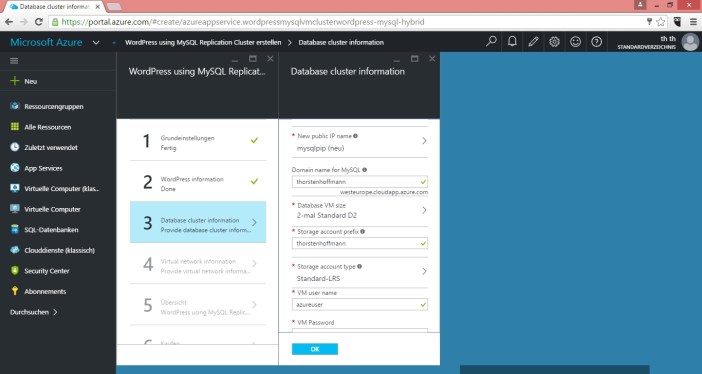Image resolution: width=702 pixels, height=374 pixels.
Task: Click westeurope.cloudapp.azure.com text
Action: (x=384, y=192)
